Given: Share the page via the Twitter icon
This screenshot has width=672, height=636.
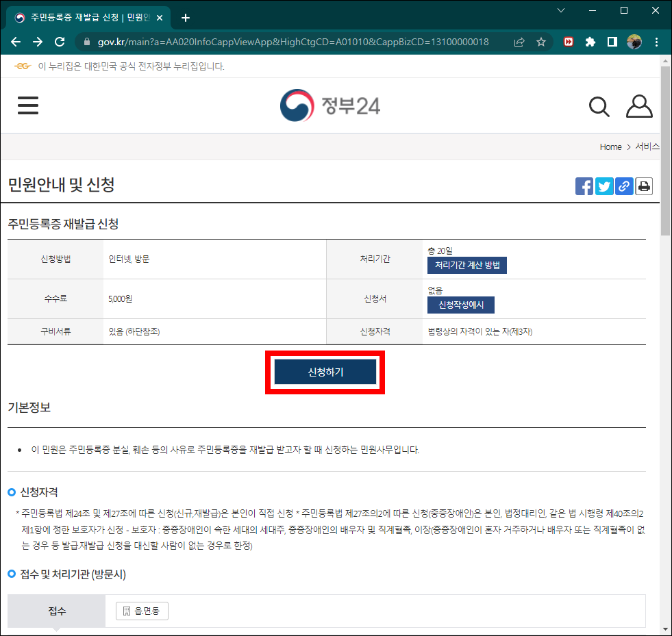Looking at the screenshot, I should [x=604, y=186].
